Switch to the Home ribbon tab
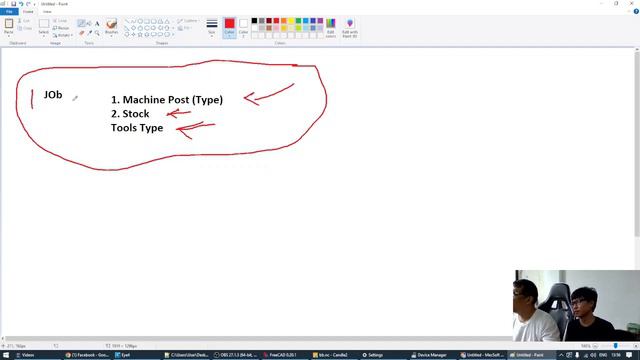Viewport: 640px width, 360px height. [x=28, y=12]
